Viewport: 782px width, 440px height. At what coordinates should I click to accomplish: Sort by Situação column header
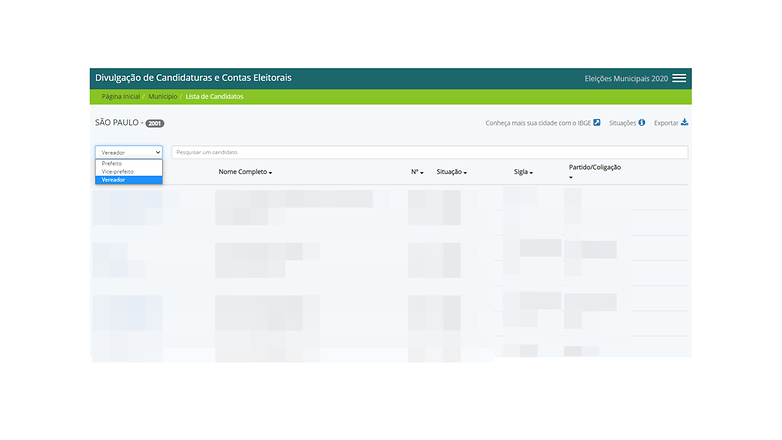coord(451,172)
